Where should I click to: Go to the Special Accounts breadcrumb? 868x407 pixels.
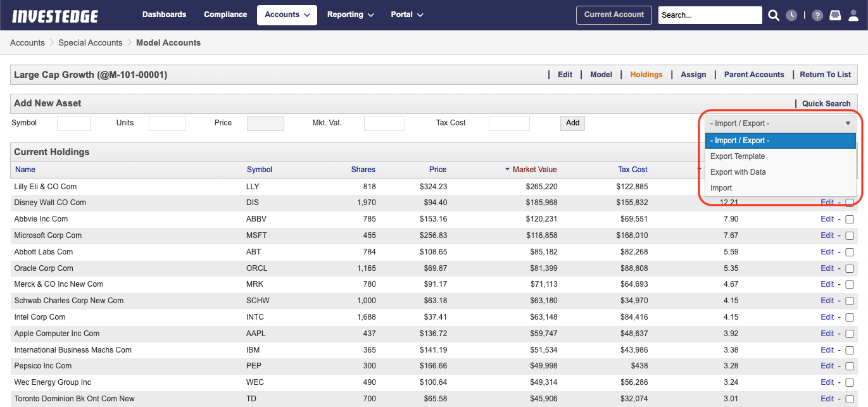[91, 43]
